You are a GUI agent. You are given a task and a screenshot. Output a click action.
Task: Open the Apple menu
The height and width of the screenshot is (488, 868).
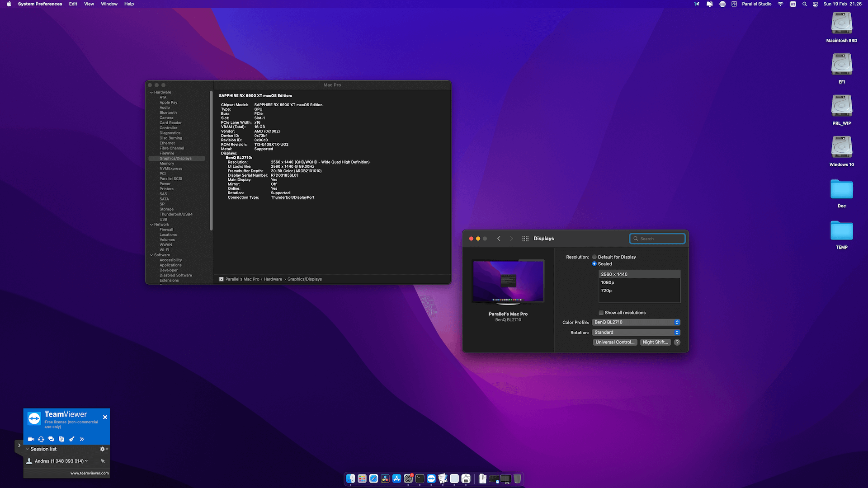click(x=8, y=4)
